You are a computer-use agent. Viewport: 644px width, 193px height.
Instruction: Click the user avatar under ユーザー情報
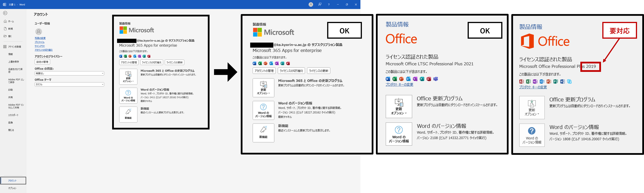38,32
